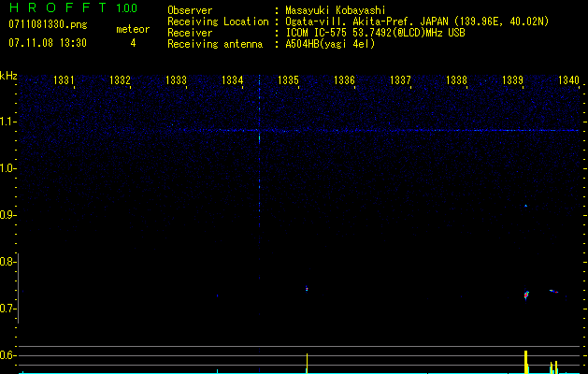Click the Receiving antenna field label
The image size is (588, 374).
pyautogui.click(x=215, y=44)
